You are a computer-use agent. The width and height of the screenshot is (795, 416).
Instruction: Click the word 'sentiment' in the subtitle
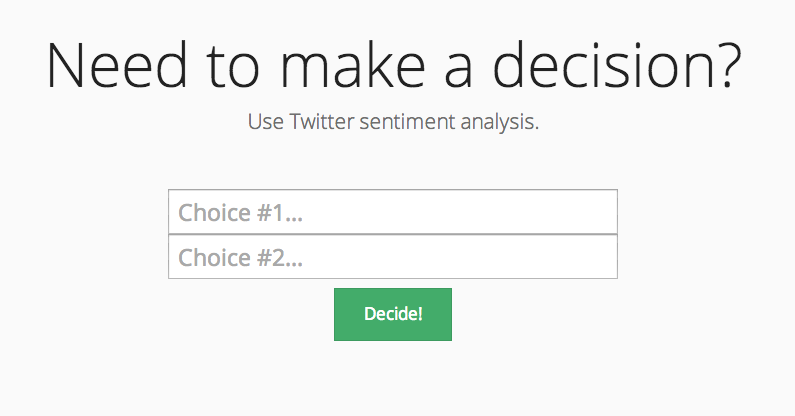[x=407, y=122]
